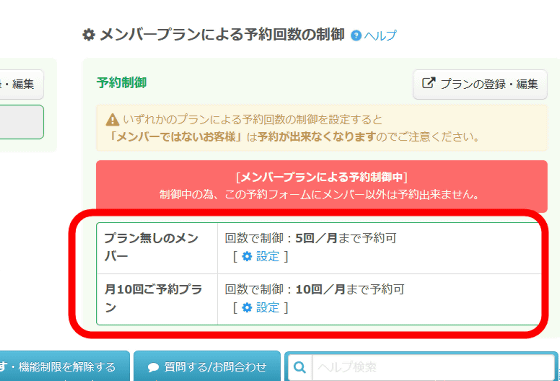Click 機能制限を解除する button

[x=65, y=366]
